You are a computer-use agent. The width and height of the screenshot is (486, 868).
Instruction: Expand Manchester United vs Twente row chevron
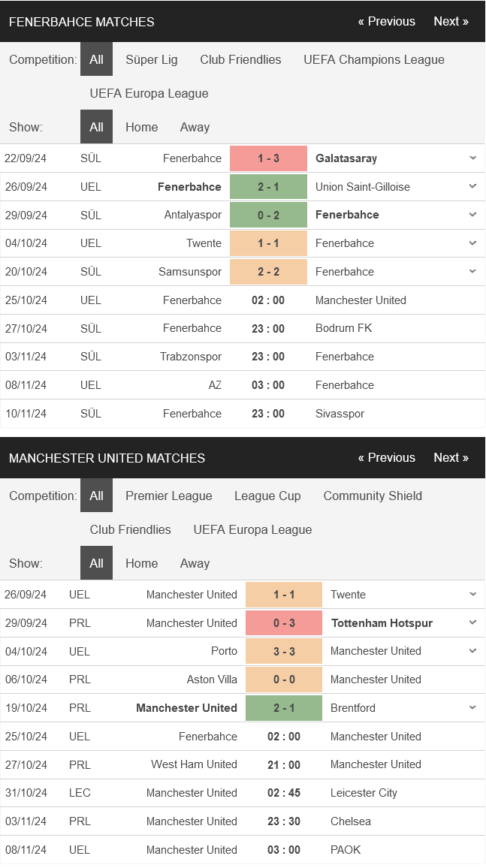(472, 595)
